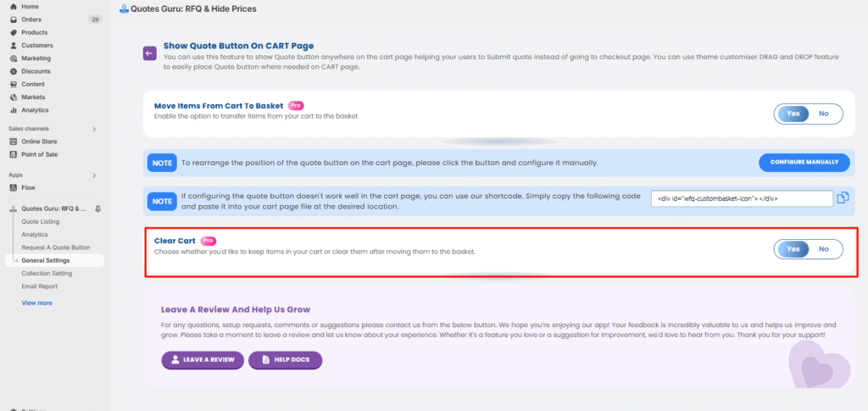Select Analytics under Quotes Guru app
Viewport: 868px width, 411px height.
click(x=34, y=235)
